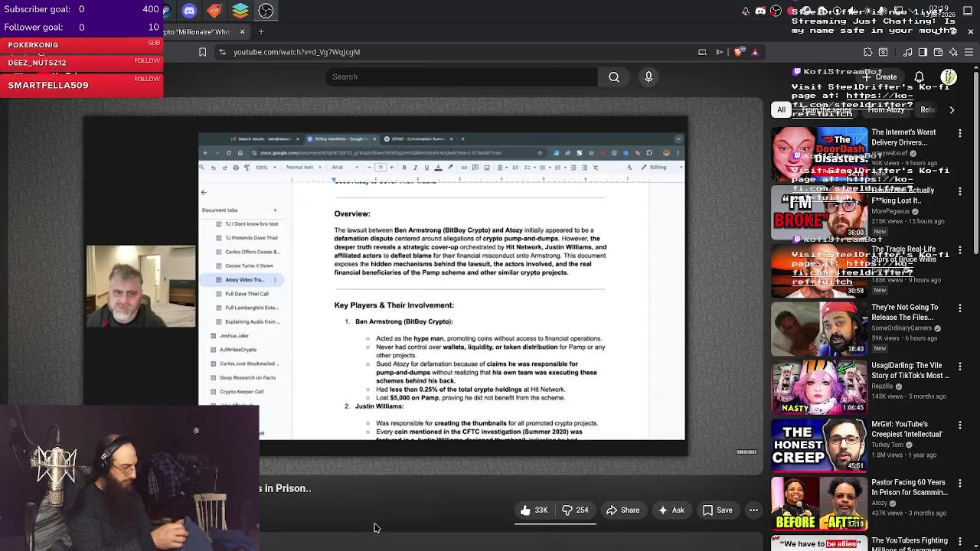
Task: Show more chips with the right arrow
Action: click(x=952, y=110)
